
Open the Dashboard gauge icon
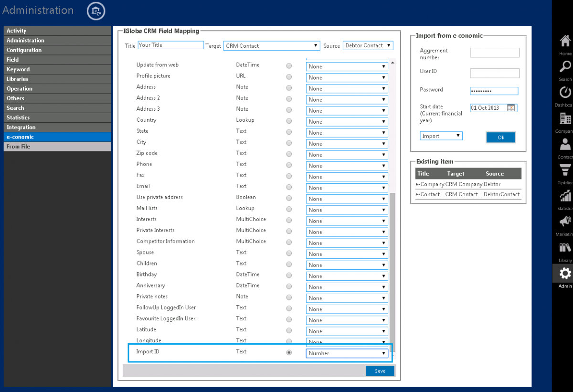(x=565, y=93)
